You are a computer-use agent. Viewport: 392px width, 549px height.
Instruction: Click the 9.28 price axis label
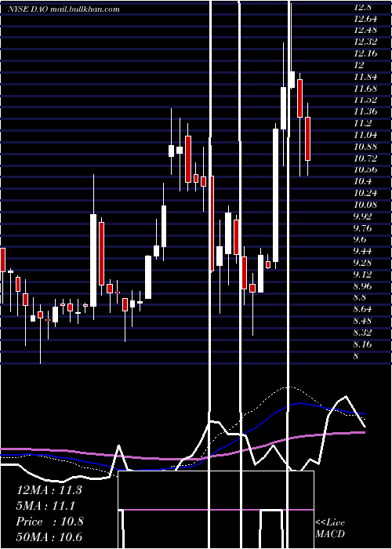click(362, 263)
